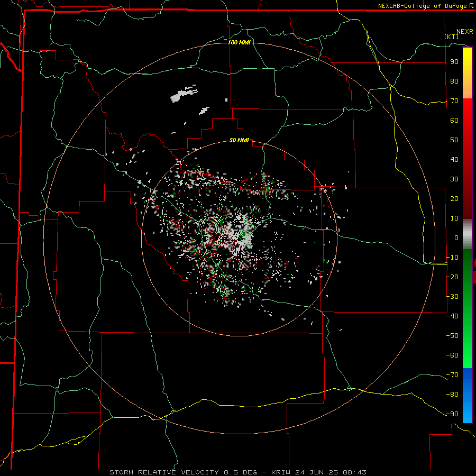Click the 0 value on the velocity scale
The height and width of the screenshot is (476, 476).
click(456, 237)
